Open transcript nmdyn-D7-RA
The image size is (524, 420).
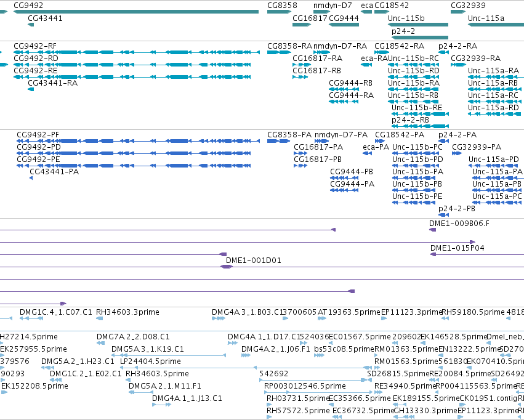pyautogui.click(x=340, y=46)
